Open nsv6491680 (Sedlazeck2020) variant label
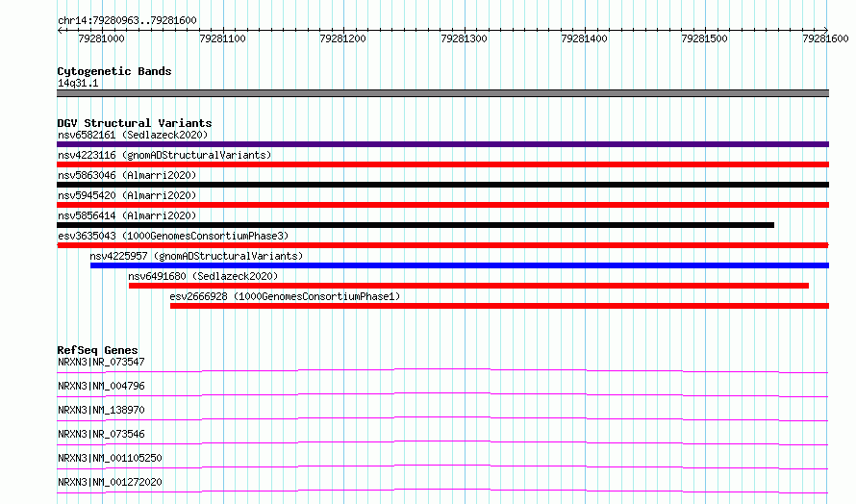Viewport: 856px width, 504px height. pos(203,276)
